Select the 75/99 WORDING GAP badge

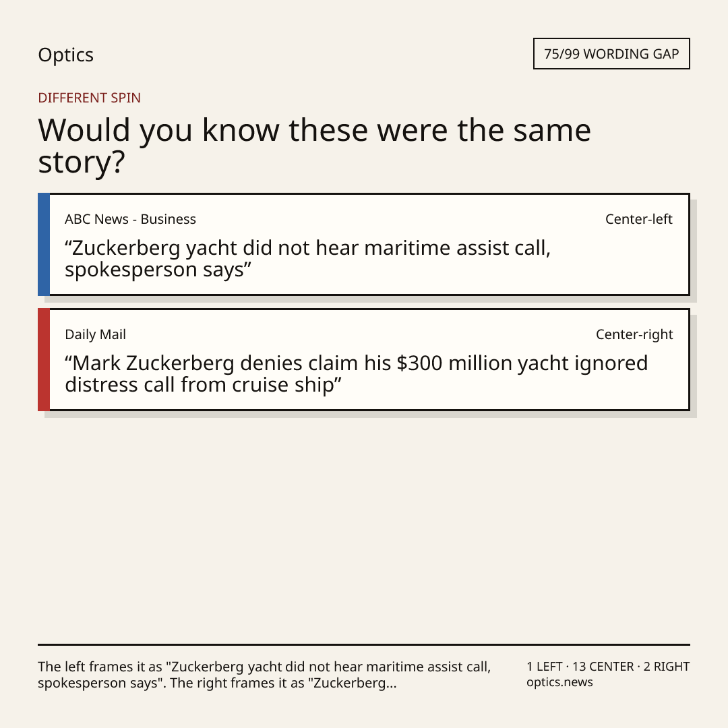click(611, 54)
